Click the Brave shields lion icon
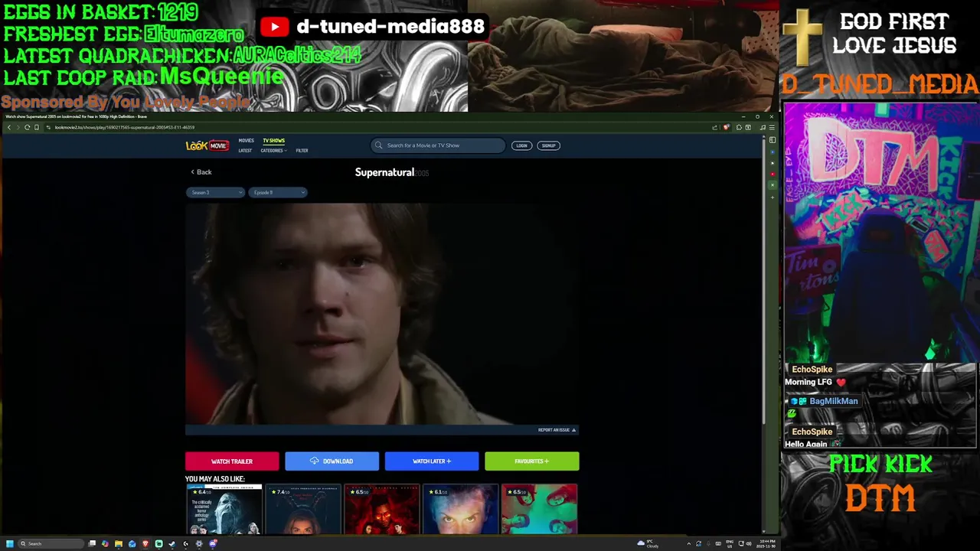Image resolution: width=980 pixels, height=551 pixels. pyautogui.click(x=726, y=127)
